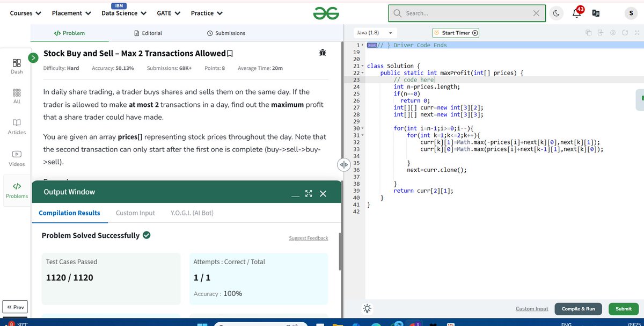Click the lightbulb hint icon
This screenshot has width=644, height=326.
click(367, 308)
